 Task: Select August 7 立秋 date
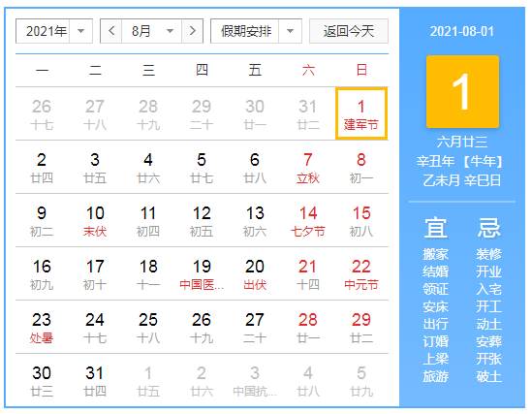pyautogui.click(x=308, y=168)
